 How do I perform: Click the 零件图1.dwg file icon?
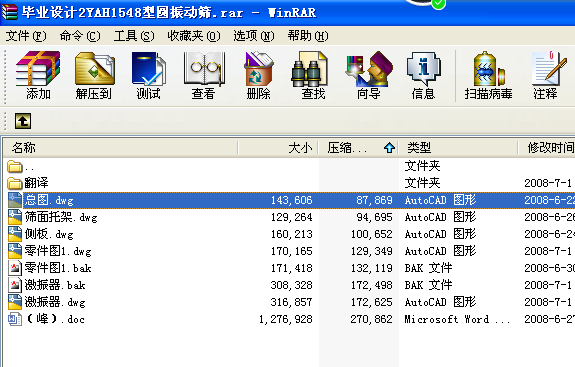click(x=15, y=251)
